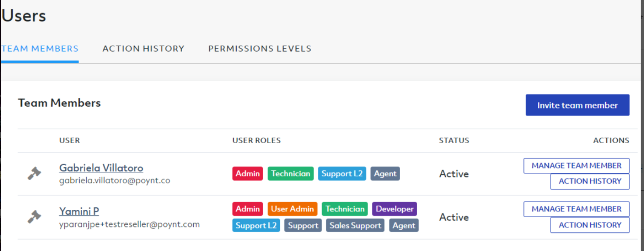
Task: Click Manage Team Member for Yamini P
Action: tap(576, 209)
